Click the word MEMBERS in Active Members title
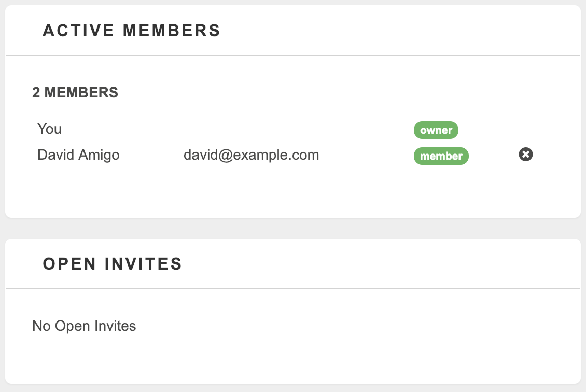Viewport: 586px width, 392px height. point(172,31)
